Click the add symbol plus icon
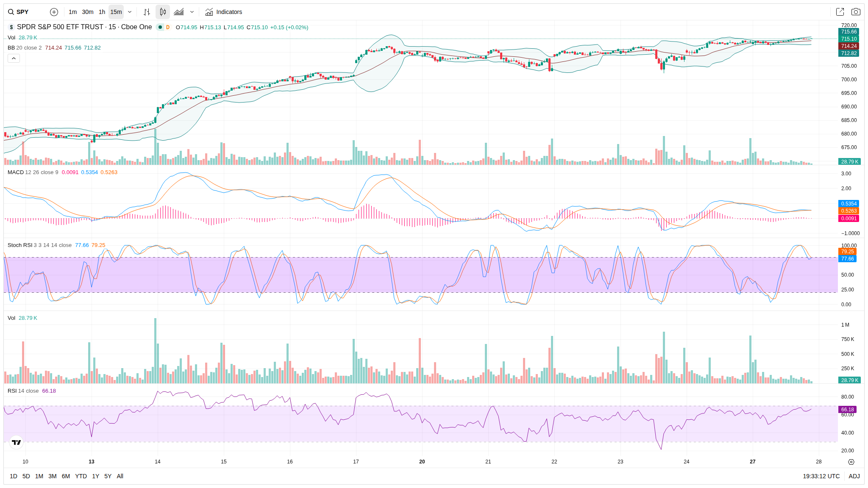This screenshot has height=488, width=868. pos(54,12)
